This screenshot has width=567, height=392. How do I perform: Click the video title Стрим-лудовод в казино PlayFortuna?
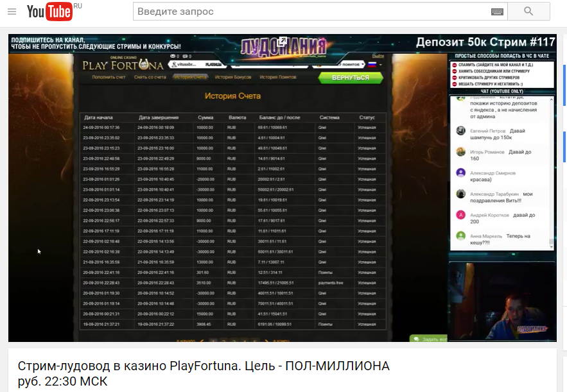point(204,373)
